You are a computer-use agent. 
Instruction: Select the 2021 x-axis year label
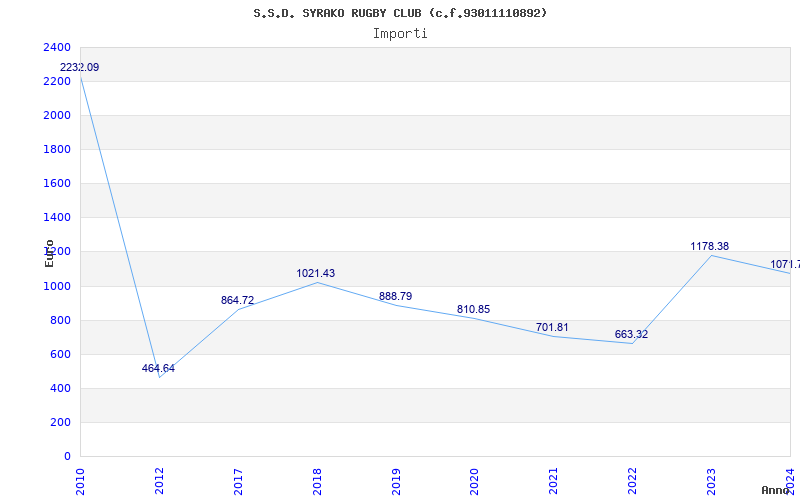pyautogui.click(x=554, y=481)
